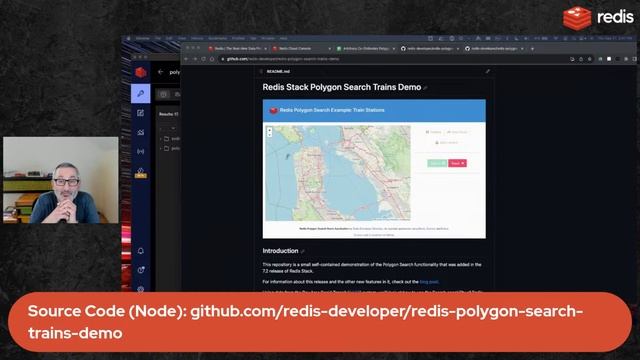
Task: Click the notification bell in RedisInsight sidebar
Action: [x=140, y=251]
